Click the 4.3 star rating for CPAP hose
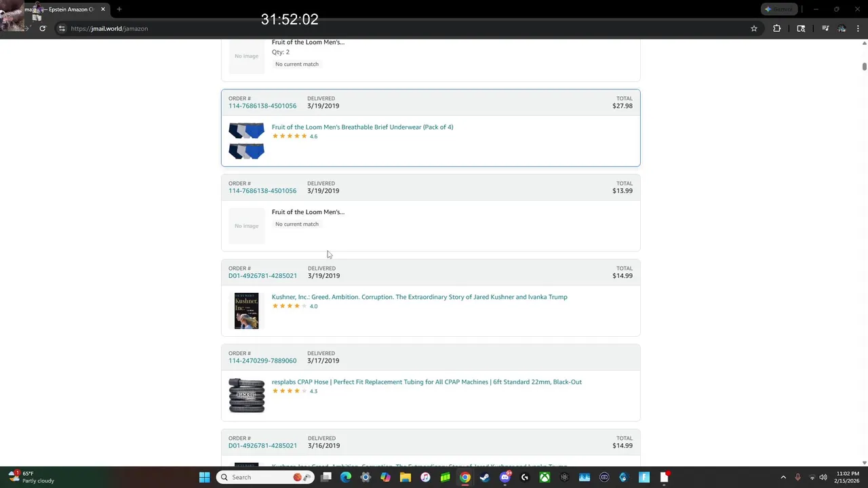 click(x=294, y=391)
